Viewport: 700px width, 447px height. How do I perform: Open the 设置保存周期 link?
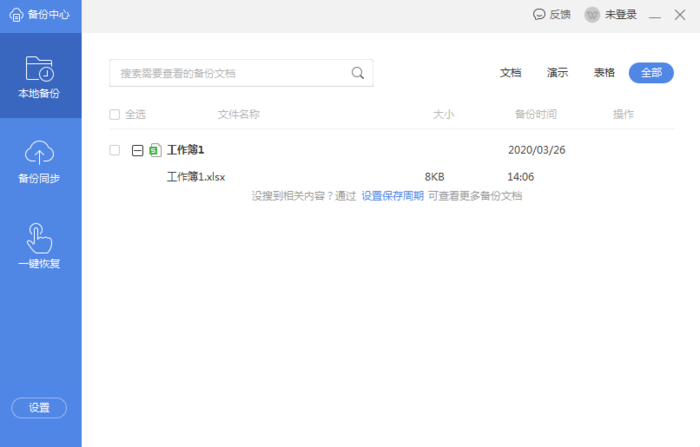pos(392,196)
